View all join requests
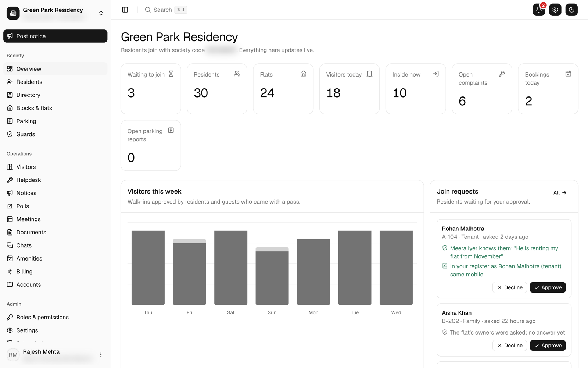 (x=560, y=193)
